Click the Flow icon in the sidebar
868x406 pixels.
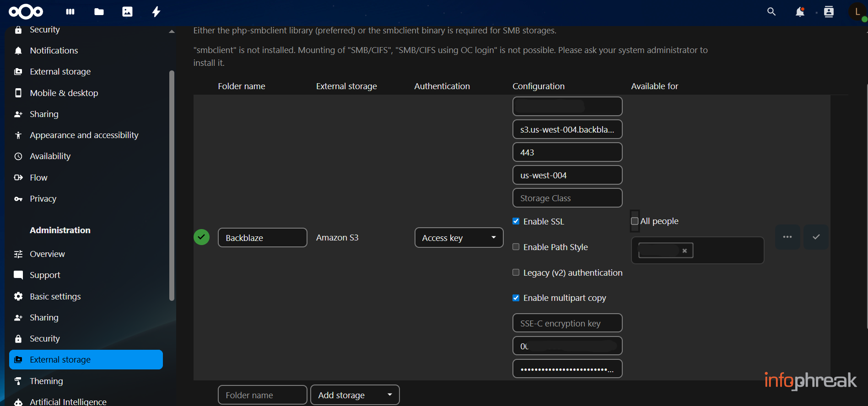(x=18, y=177)
